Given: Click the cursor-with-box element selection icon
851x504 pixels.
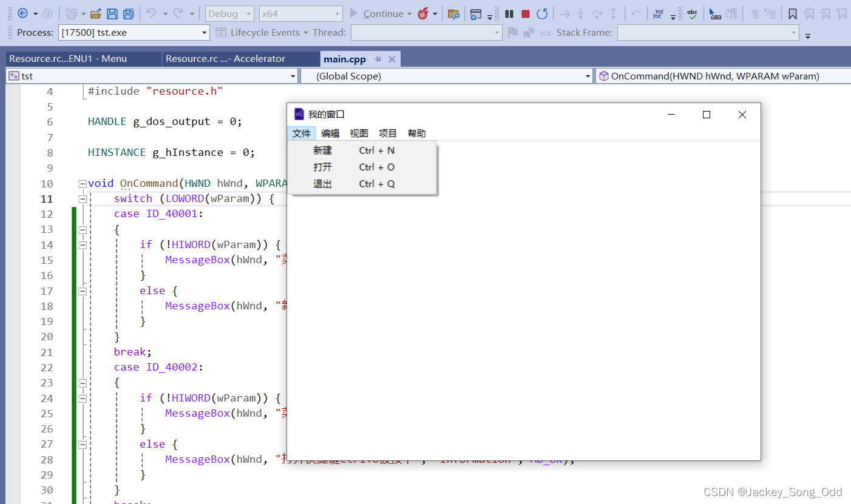Looking at the screenshot, I should pyautogui.click(x=715, y=13).
